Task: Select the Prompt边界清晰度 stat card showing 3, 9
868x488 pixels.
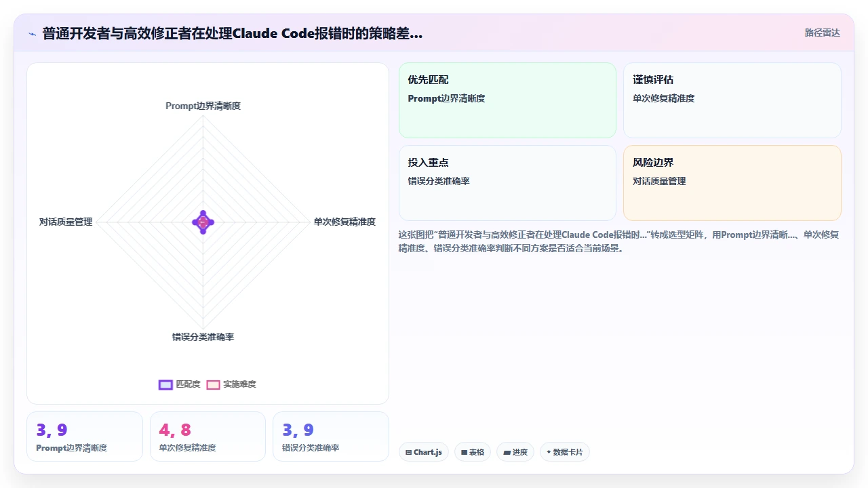Action: click(x=85, y=436)
